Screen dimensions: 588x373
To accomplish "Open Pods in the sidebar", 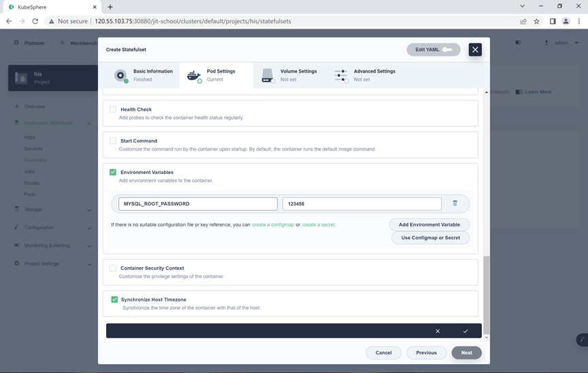I will 30,194.
